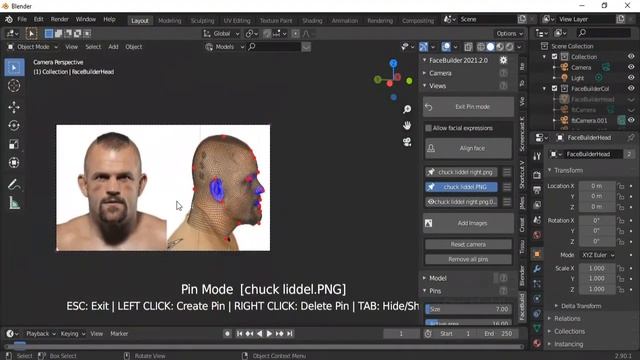The height and width of the screenshot is (360, 640).
Task: Expand the Model panel
Action: click(x=437, y=278)
